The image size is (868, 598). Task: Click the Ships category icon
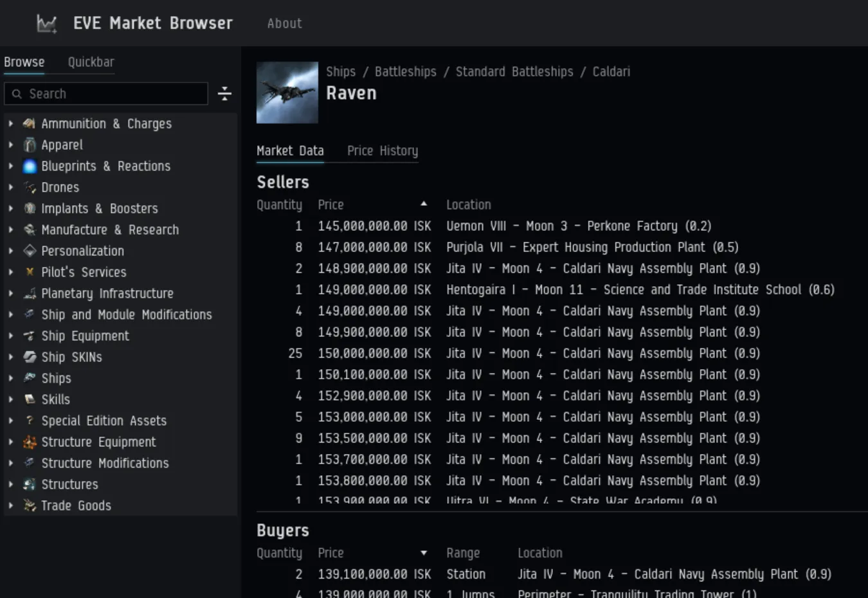[x=29, y=378]
